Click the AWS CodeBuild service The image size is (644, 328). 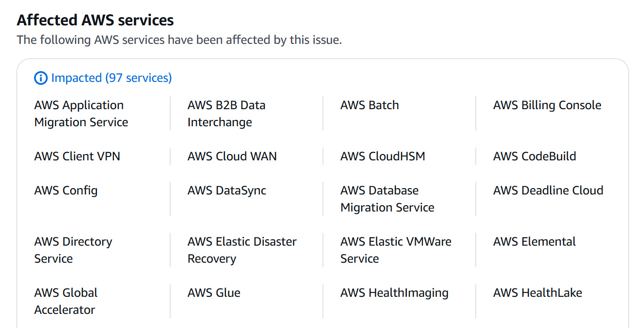pos(534,156)
